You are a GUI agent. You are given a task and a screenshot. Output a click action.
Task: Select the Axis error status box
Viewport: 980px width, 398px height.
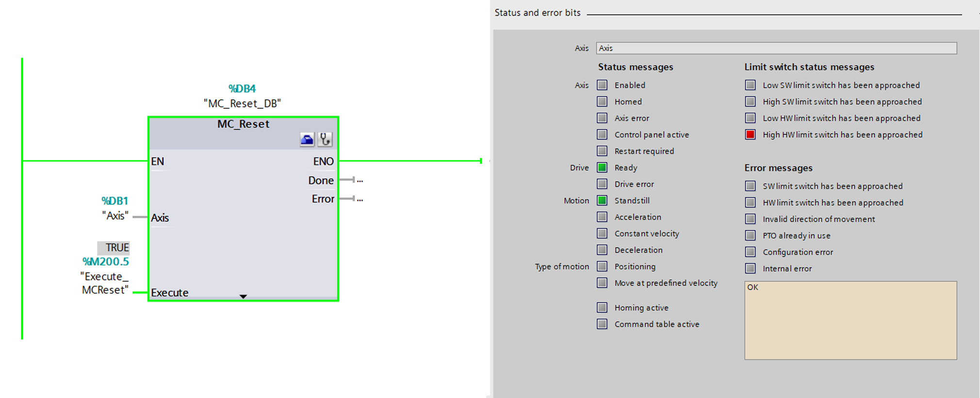(x=602, y=118)
